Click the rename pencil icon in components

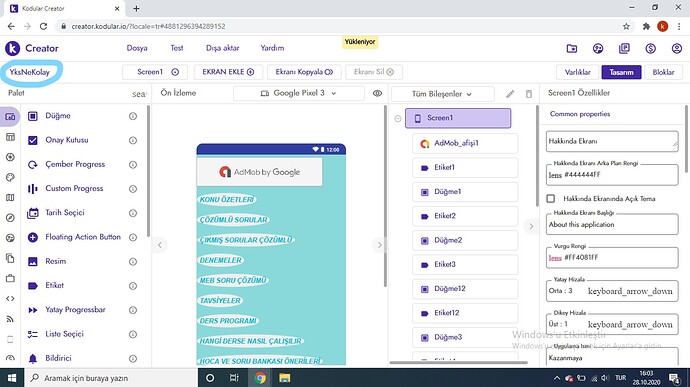(x=510, y=94)
